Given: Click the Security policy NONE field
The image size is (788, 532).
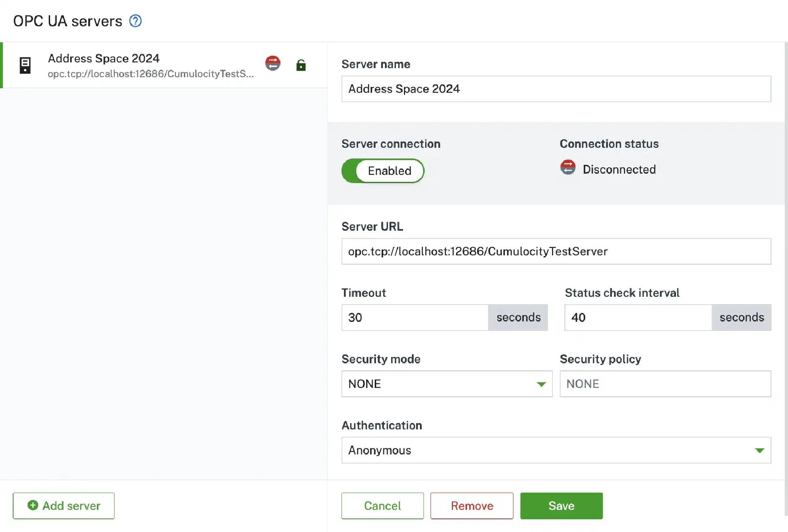Looking at the screenshot, I should 665,384.
